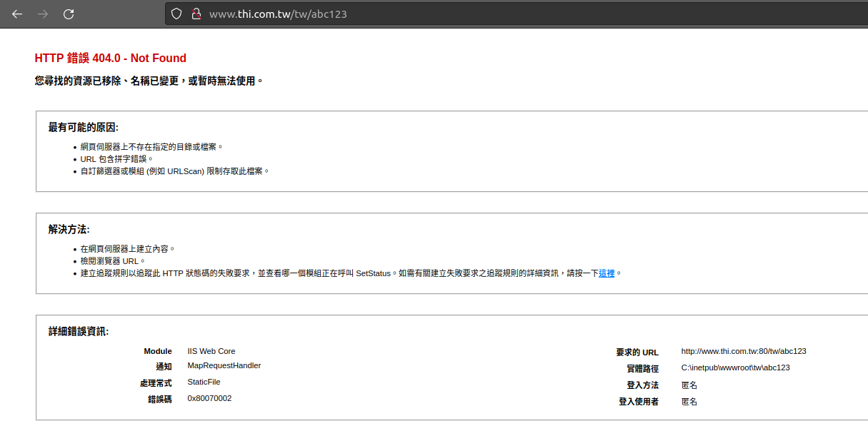Screen dimensions: 868x426
Task: Select the 最有可能的原因 heading
Action: tap(84, 128)
